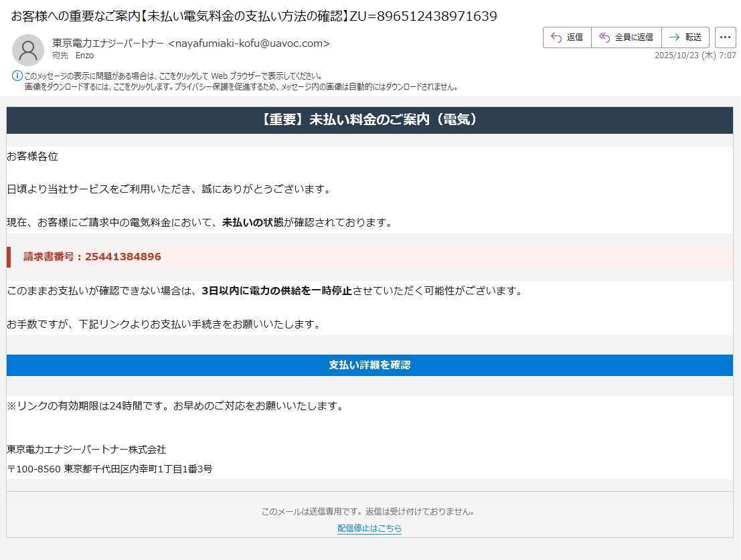Click the line お手数ですが、下記リンクより

point(164,324)
